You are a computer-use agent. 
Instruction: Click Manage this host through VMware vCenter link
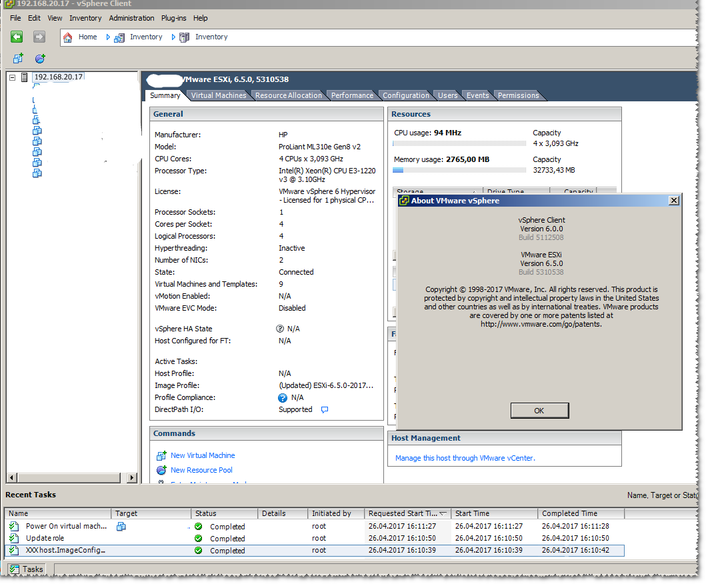(x=465, y=459)
